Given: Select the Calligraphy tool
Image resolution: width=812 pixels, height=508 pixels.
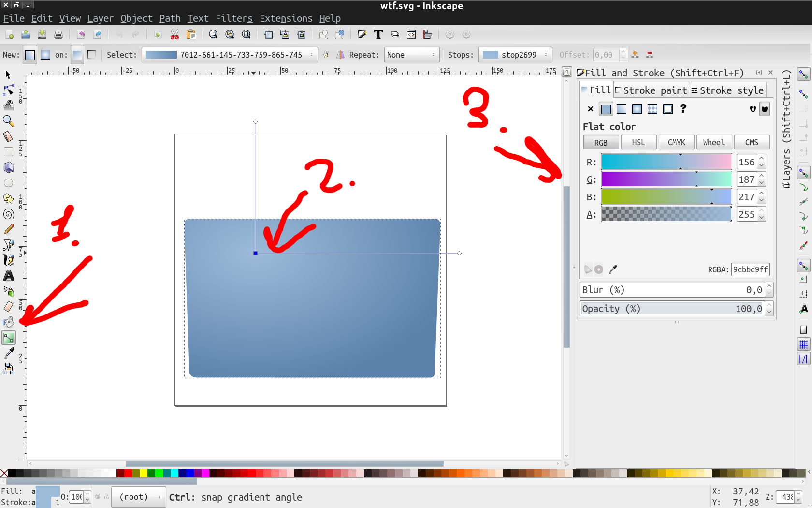Looking at the screenshot, I should click(8, 260).
